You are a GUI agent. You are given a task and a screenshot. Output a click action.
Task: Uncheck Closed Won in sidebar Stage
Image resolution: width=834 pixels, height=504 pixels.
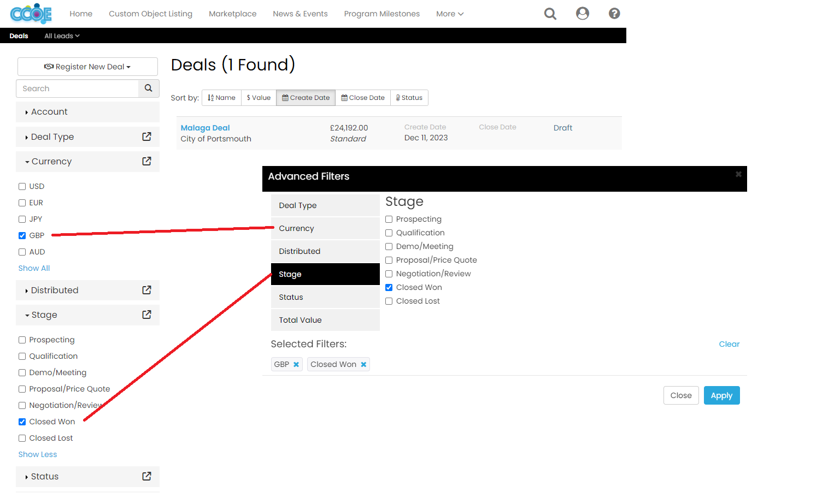[22, 422]
